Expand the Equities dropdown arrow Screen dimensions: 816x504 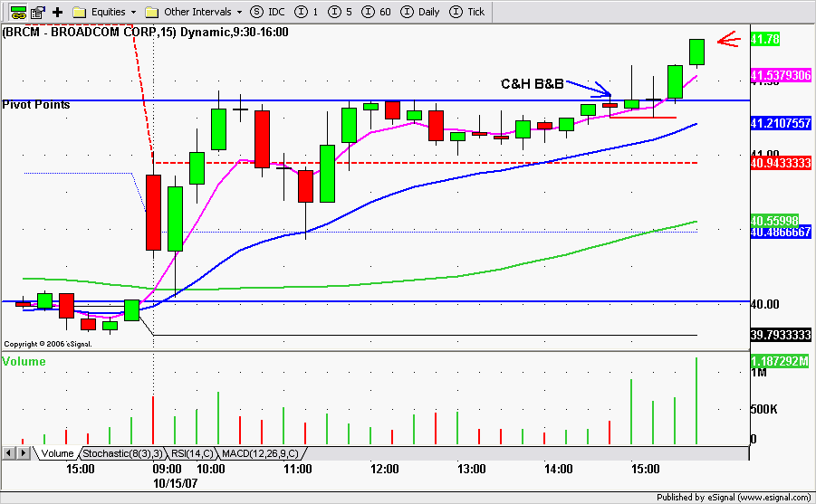133,13
